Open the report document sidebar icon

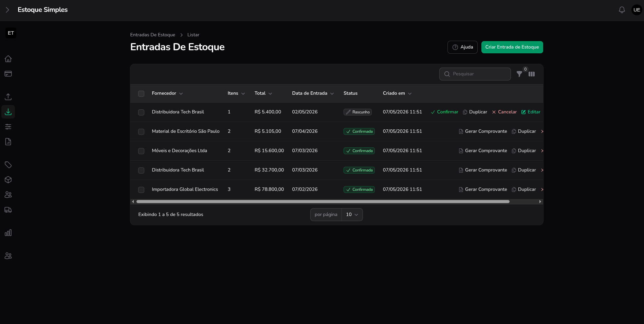click(8, 142)
